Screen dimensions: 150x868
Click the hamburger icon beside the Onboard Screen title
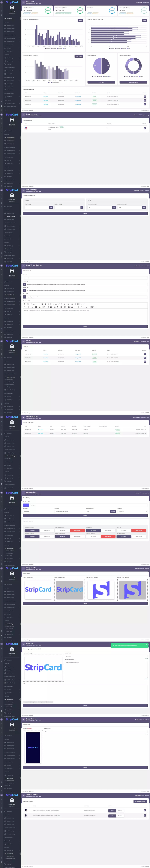[x=24, y=795]
